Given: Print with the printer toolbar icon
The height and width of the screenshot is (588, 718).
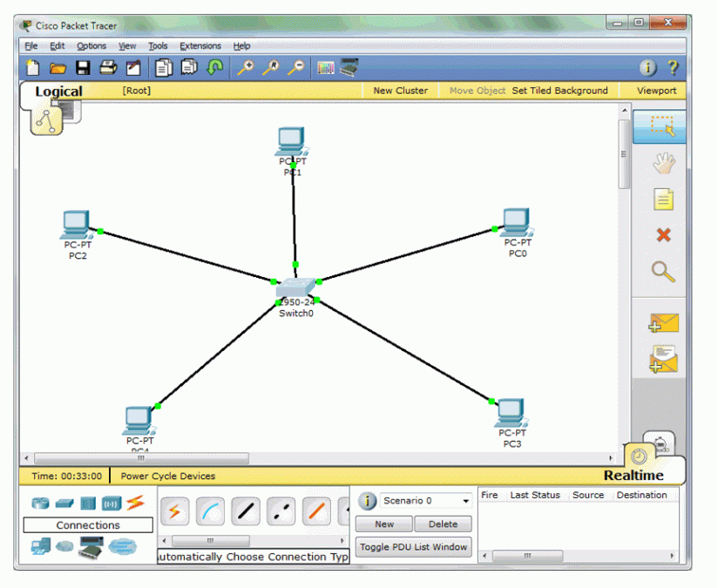Looking at the screenshot, I should (108, 68).
